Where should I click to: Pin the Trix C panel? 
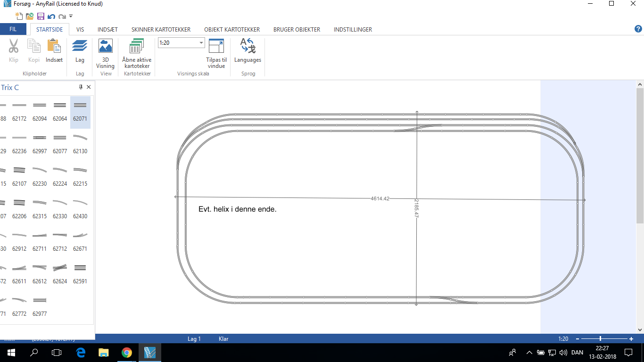pos(81,87)
